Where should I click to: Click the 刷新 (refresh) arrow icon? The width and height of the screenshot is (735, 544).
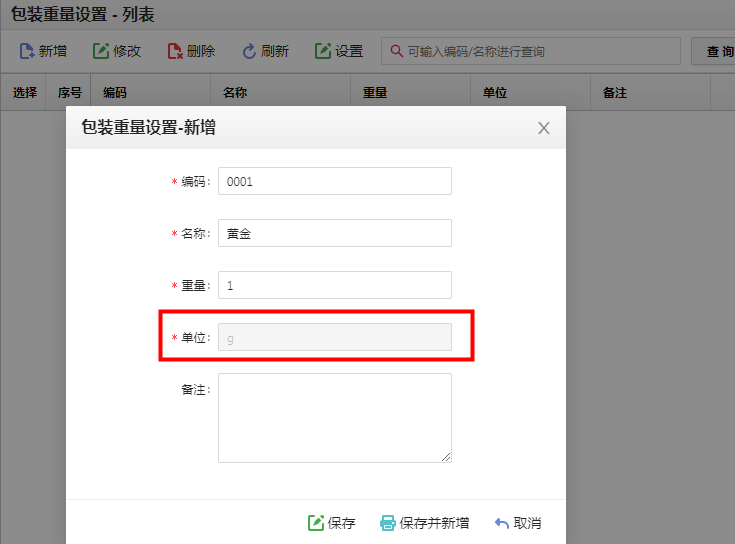tap(249, 51)
